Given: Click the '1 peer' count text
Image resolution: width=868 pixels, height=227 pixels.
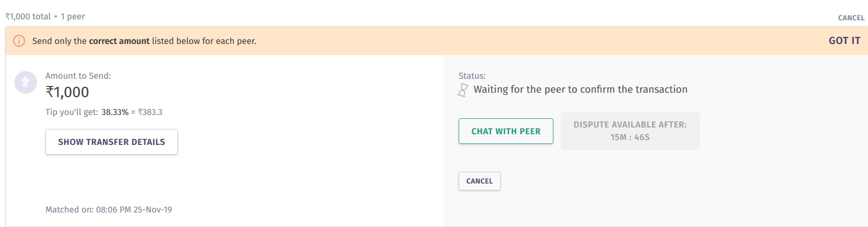Looking at the screenshot, I should click(x=72, y=16).
